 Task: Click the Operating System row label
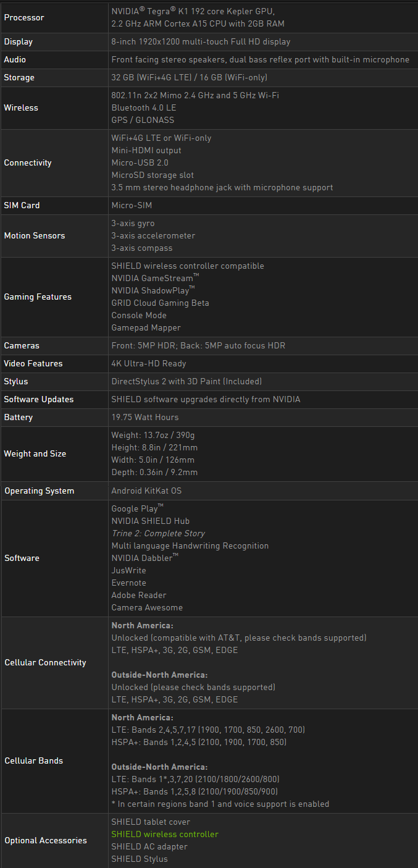point(40,491)
